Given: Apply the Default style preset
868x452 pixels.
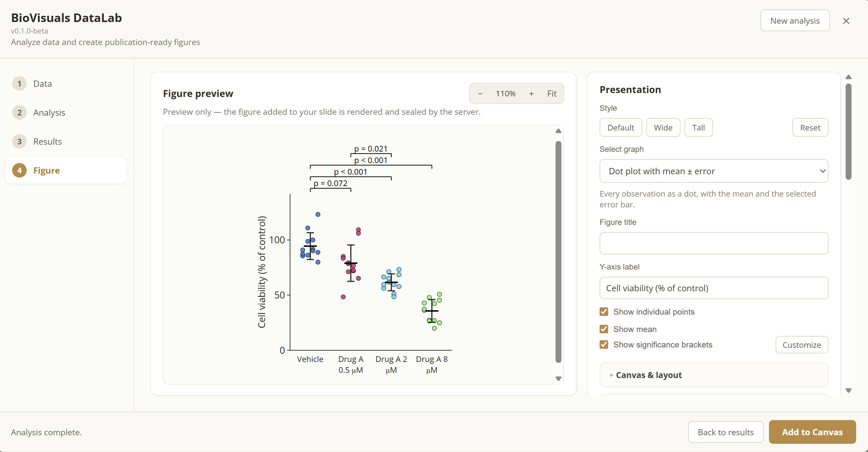Looking at the screenshot, I should click(x=620, y=128).
